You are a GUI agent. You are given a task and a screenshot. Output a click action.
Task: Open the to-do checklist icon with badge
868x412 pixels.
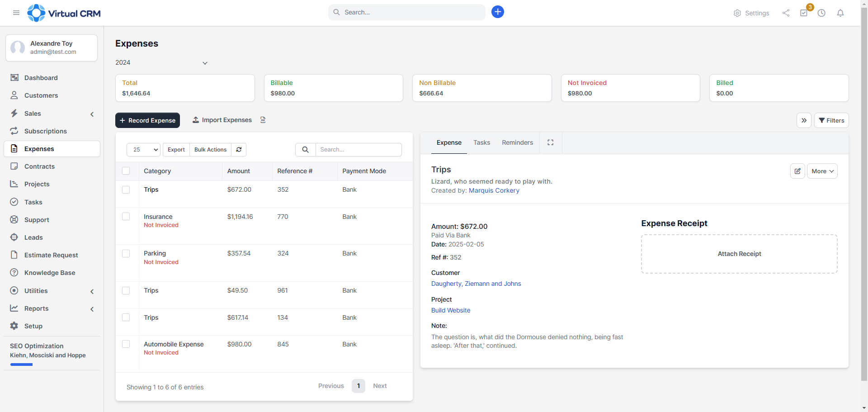(804, 13)
